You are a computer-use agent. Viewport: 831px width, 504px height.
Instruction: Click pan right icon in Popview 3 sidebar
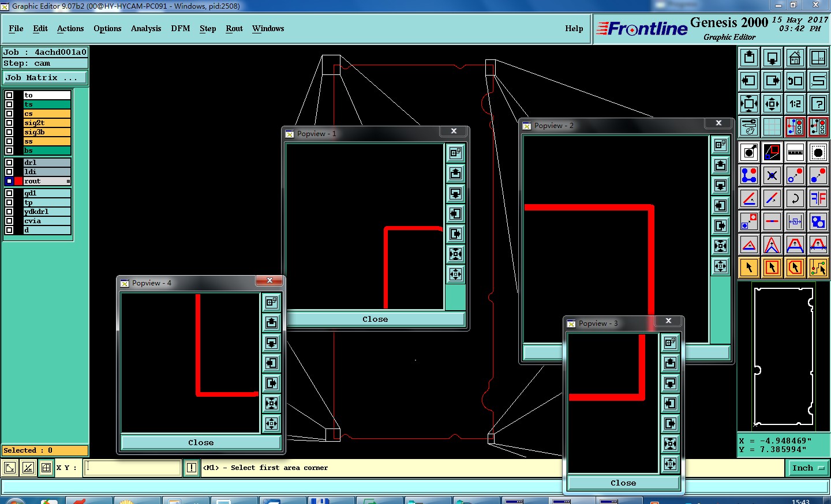click(670, 423)
